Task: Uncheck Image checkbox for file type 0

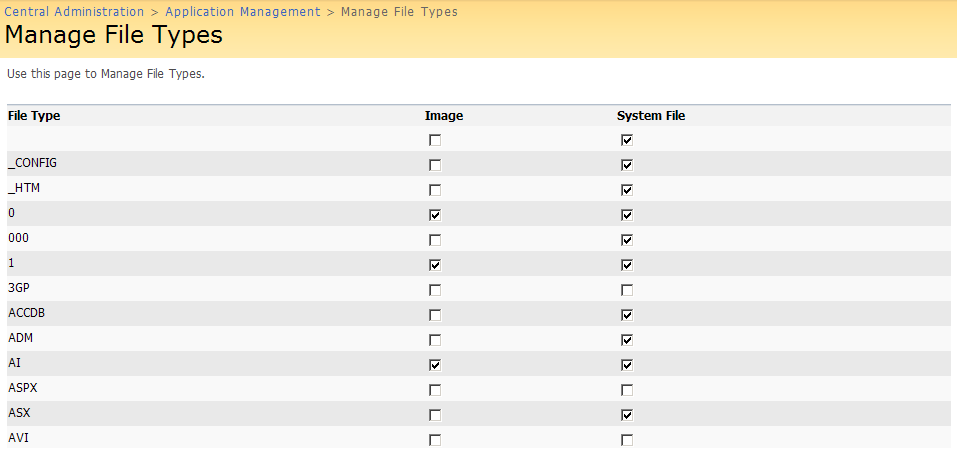Action: click(435, 215)
